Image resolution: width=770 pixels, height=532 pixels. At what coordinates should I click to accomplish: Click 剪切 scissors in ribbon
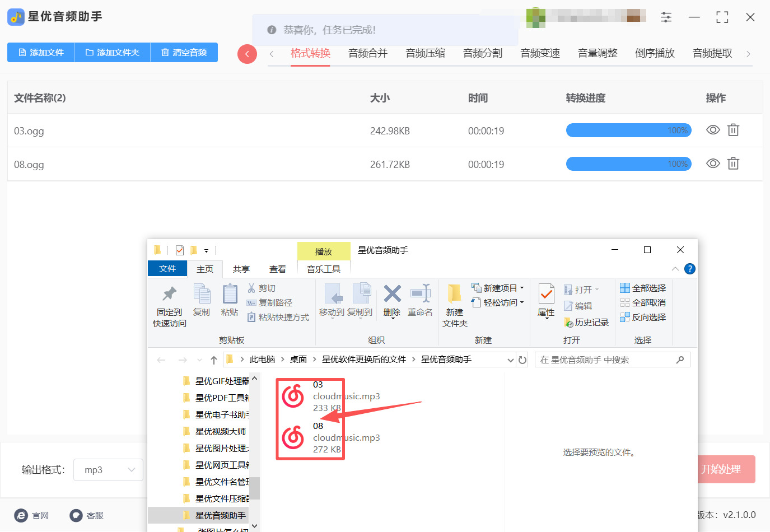pyautogui.click(x=262, y=288)
